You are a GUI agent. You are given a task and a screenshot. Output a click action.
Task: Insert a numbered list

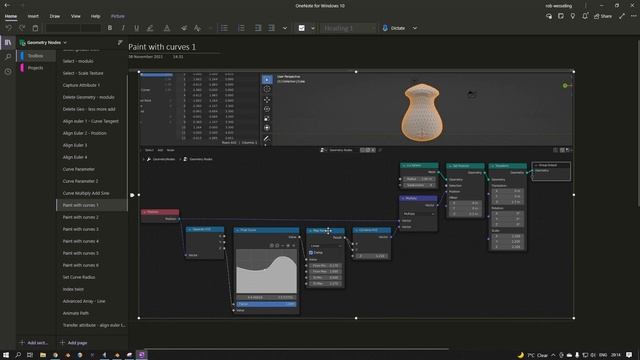(241, 28)
